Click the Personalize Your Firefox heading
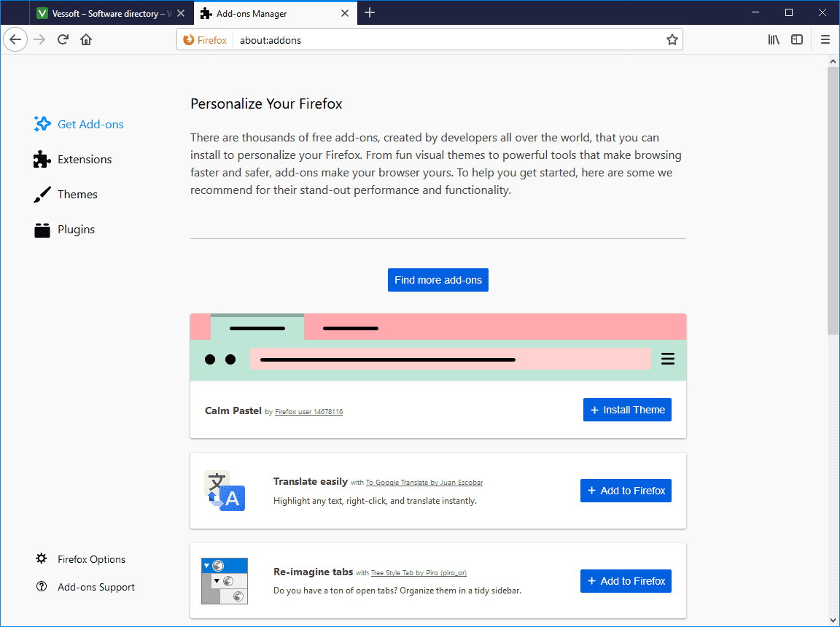The height and width of the screenshot is (627, 840). 266,104
